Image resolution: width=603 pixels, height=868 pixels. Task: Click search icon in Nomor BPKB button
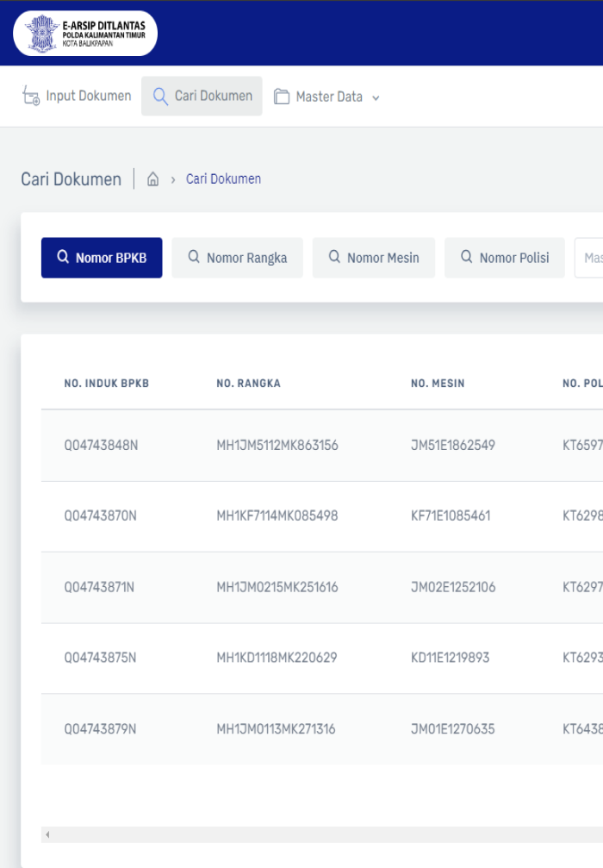[63, 257]
